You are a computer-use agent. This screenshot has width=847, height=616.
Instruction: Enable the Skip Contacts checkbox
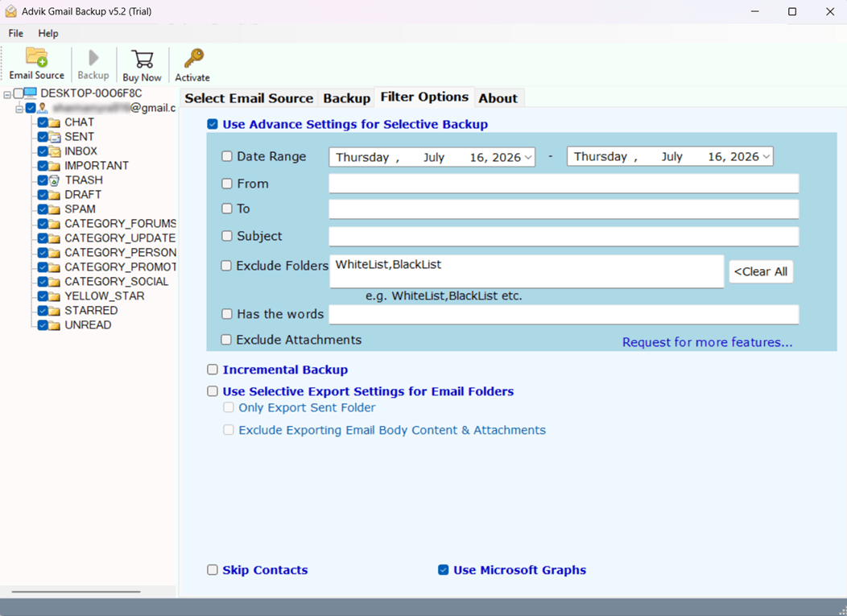coord(213,570)
